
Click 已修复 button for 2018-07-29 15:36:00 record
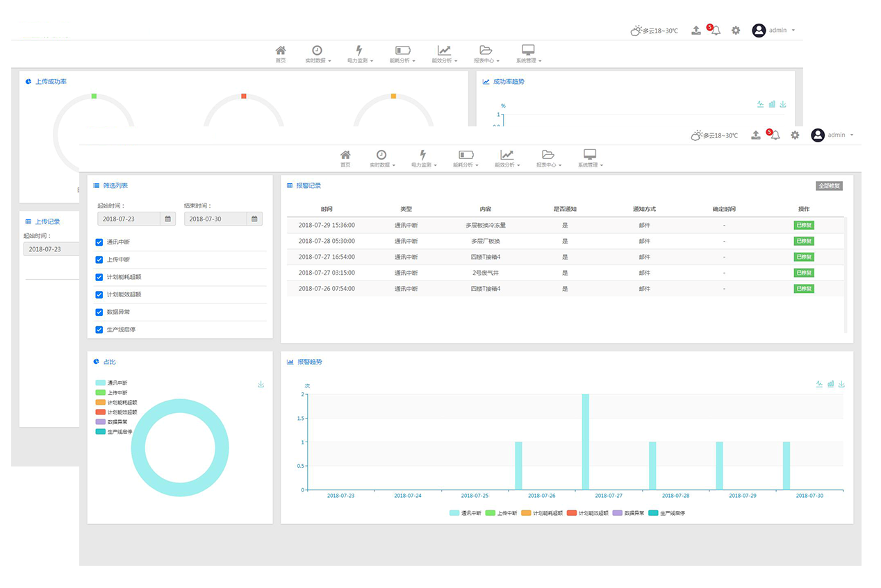803,225
